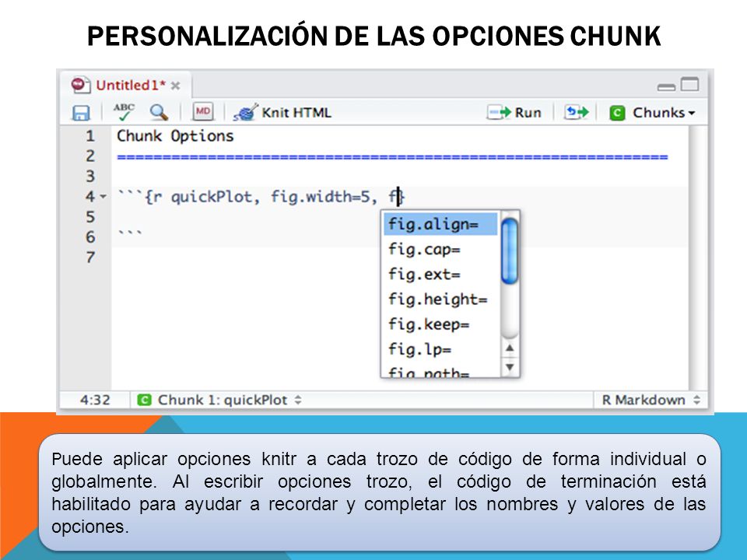Open find and replace magnifier
747x560 pixels.
[159, 112]
